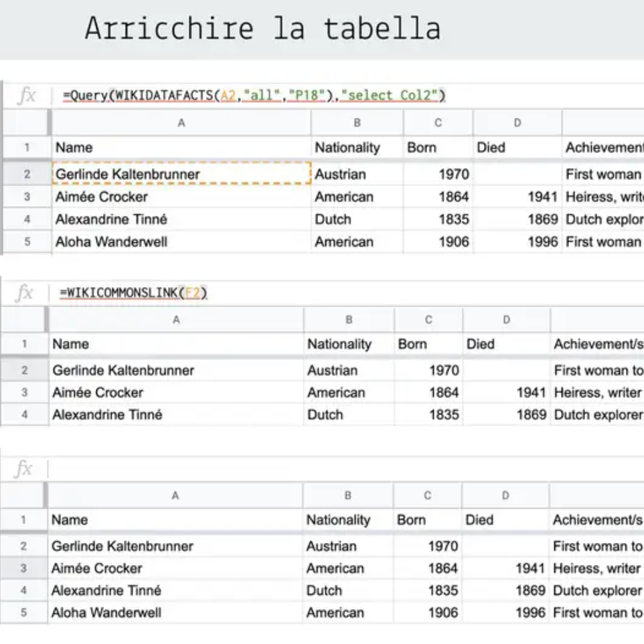Click the slide title Arricchire la tabella
644x644 pixels.
[x=262, y=29]
